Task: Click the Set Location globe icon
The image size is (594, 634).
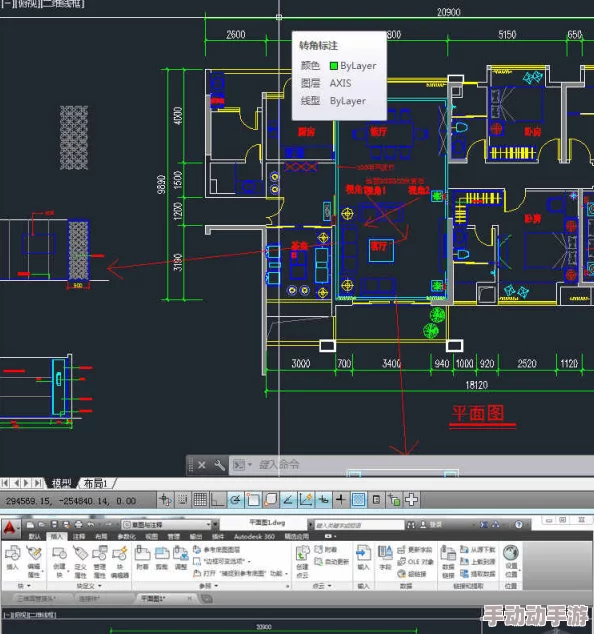Action: 511,561
